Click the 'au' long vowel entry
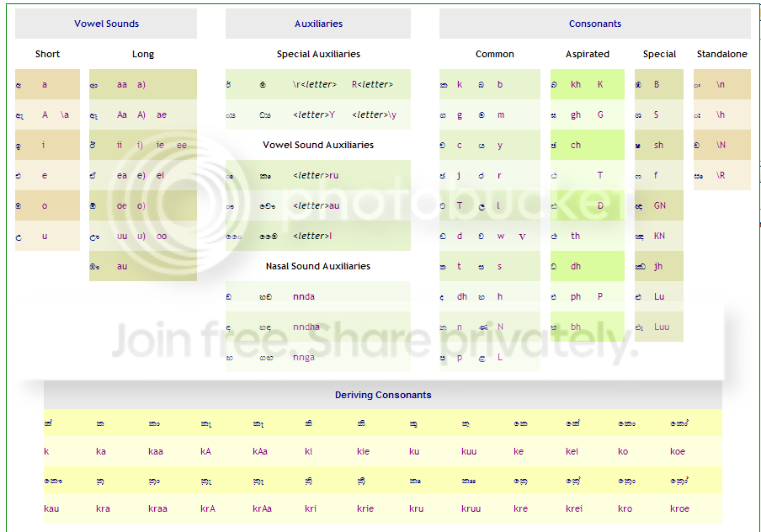 (x=122, y=266)
